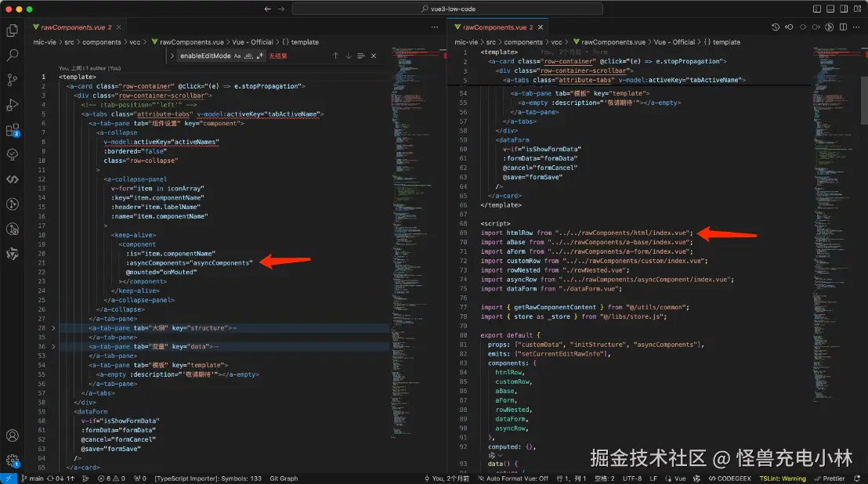Click 'Auto Format Vue: Off' in status bar

pos(513,479)
